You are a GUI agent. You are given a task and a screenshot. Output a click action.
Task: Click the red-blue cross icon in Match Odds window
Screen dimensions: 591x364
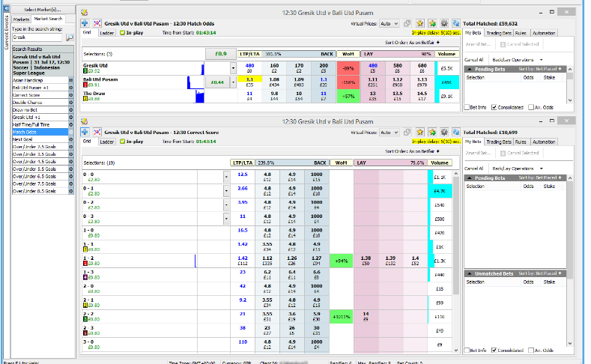point(97,23)
